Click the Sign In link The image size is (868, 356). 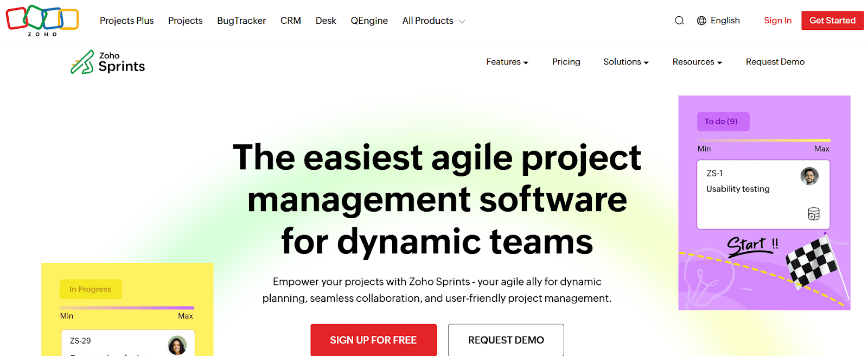(x=777, y=21)
